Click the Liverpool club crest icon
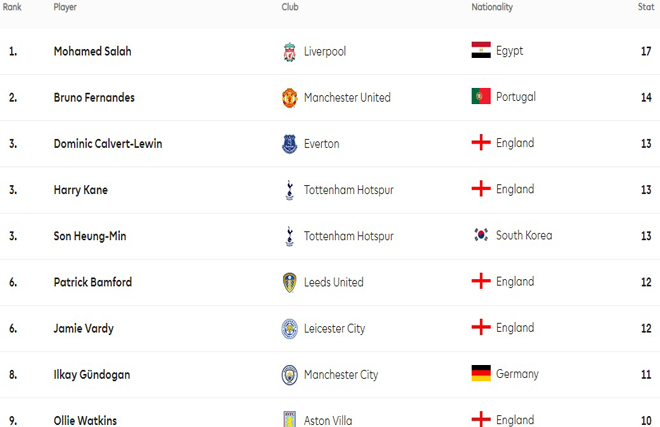660x427 pixels. pos(289,52)
